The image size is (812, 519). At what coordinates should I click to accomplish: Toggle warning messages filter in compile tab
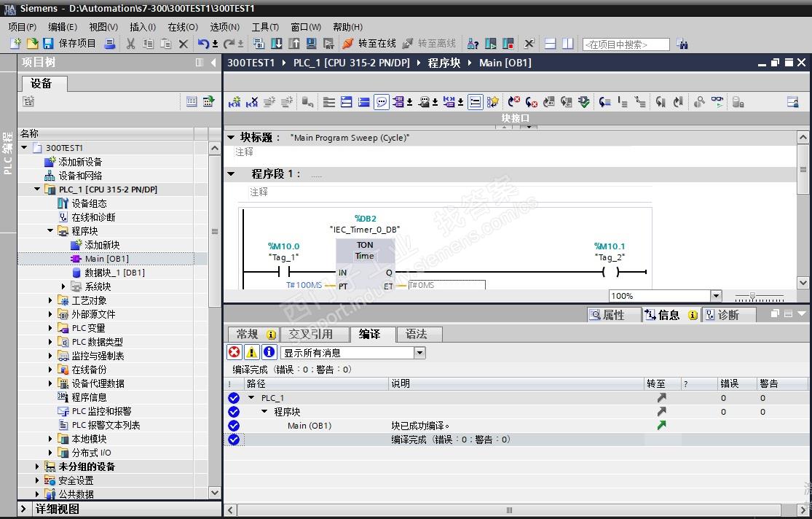[x=252, y=353]
